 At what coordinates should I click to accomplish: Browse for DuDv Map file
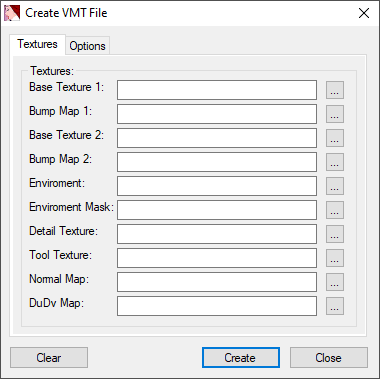click(335, 306)
